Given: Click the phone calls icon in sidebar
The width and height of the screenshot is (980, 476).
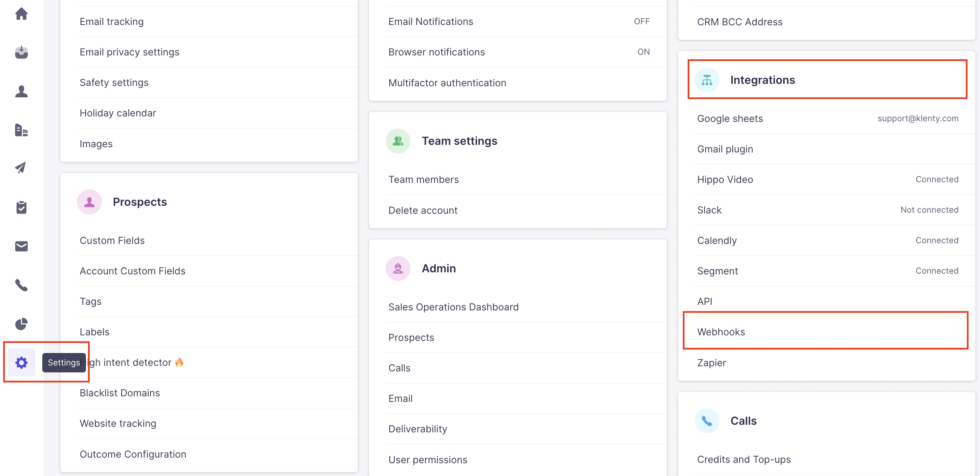Looking at the screenshot, I should pyautogui.click(x=21, y=285).
